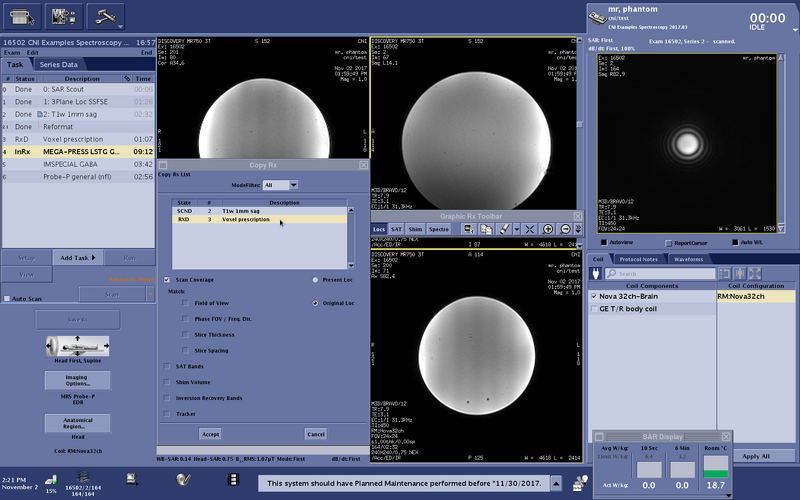The height and width of the screenshot is (500, 800).
Task: Click the network transfer computer icon in status bar
Action: (x=132, y=479)
